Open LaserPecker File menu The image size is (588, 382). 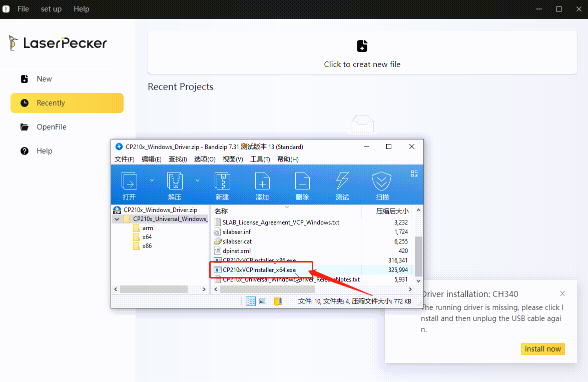(x=23, y=9)
